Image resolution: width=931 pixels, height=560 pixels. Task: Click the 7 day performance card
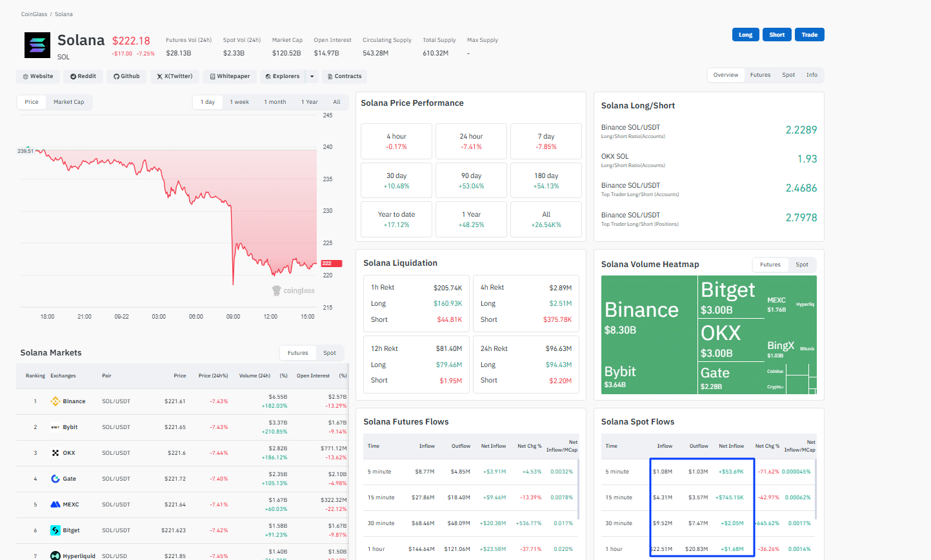click(x=546, y=141)
